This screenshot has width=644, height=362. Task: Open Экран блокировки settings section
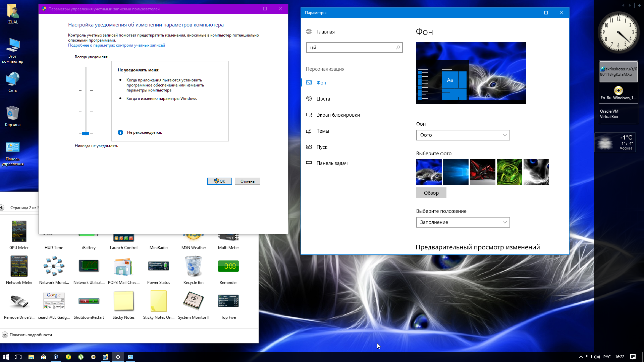pyautogui.click(x=338, y=115)
